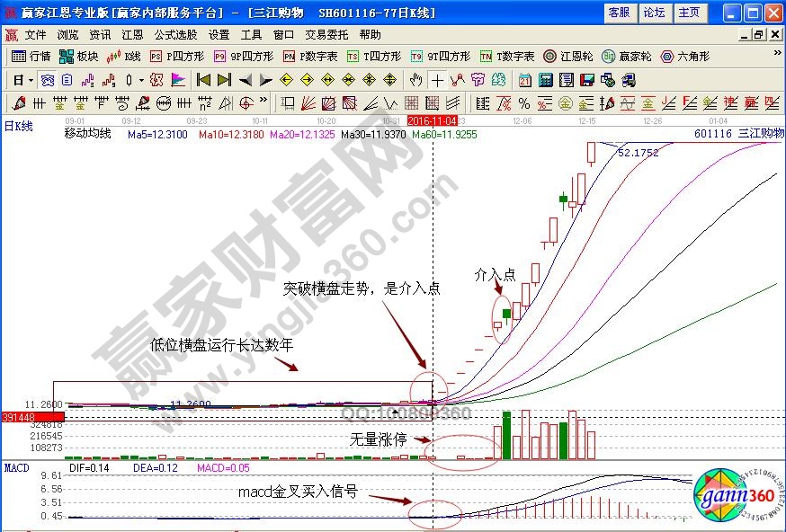The width and height of the screenshot is (786, 532).
Task: Toggle the hand pan tool
Action: click(415, 80)
